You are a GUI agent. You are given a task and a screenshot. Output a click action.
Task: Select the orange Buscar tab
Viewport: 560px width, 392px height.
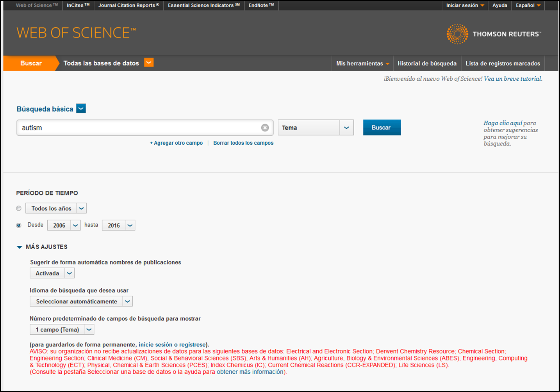click(x=31, y=63)
